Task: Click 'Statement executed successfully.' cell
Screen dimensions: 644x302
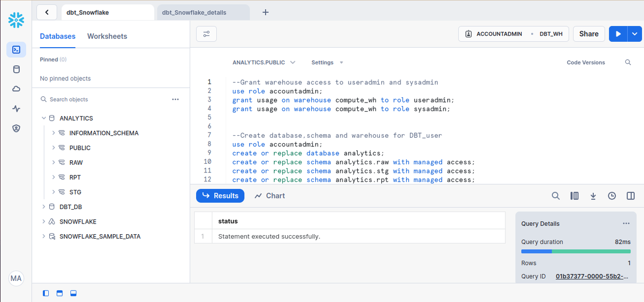Action: (x=358, y=236)
